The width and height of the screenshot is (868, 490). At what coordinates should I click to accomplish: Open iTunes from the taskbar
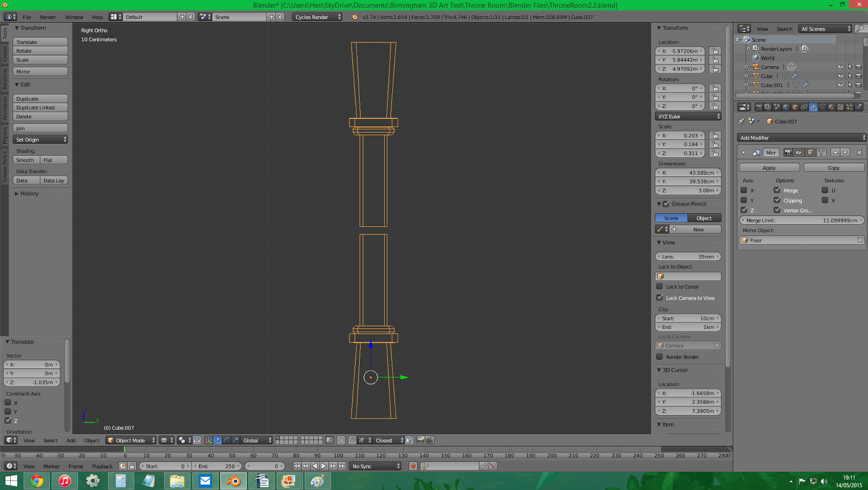(x=65, y=481)
